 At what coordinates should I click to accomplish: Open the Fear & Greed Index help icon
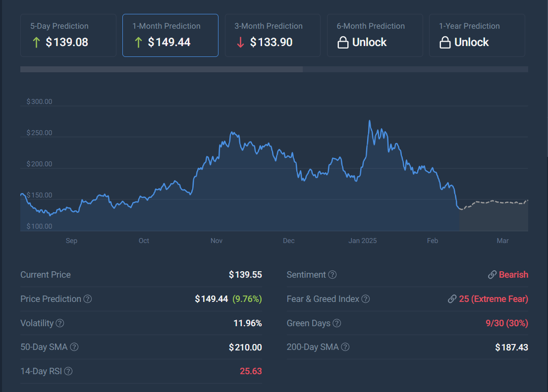[366, 299]
